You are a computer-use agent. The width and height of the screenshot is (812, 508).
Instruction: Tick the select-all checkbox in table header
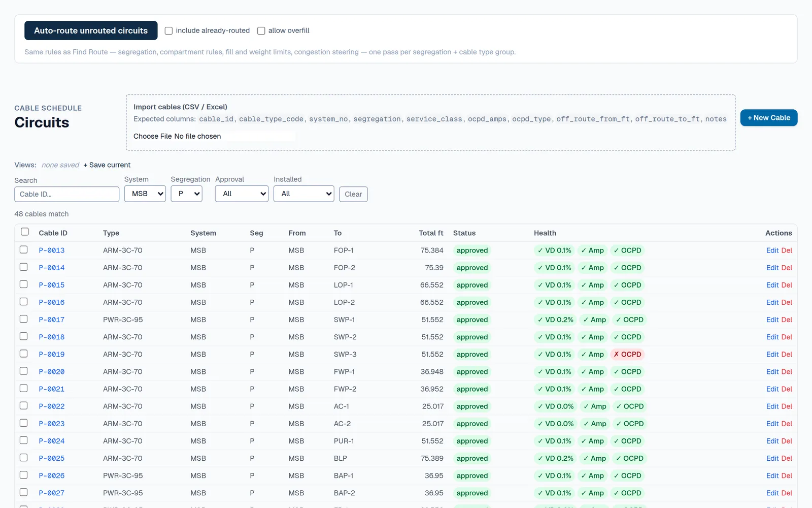(x=24, y=232)
